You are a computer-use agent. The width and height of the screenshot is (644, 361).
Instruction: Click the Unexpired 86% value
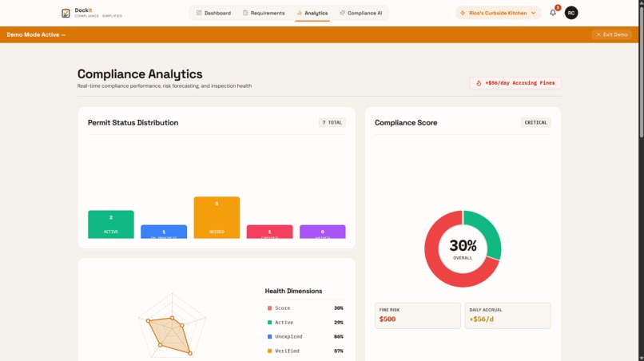339,336
